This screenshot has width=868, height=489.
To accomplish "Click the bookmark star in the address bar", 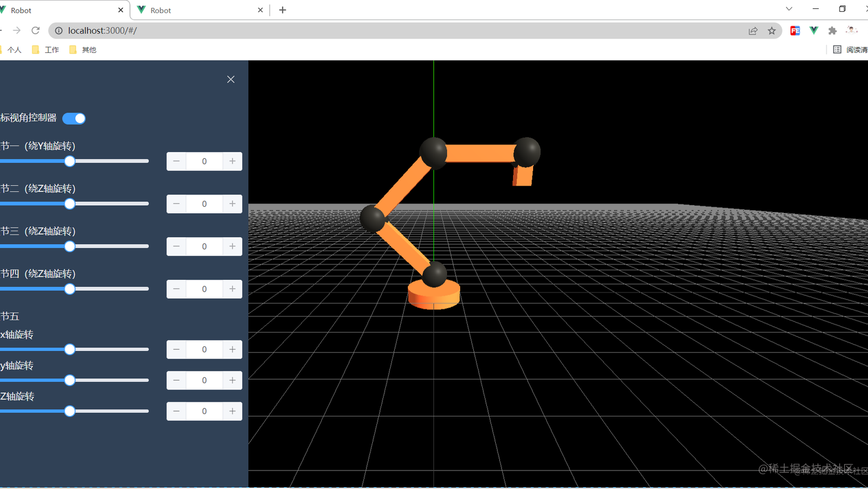I will (771, 30).
